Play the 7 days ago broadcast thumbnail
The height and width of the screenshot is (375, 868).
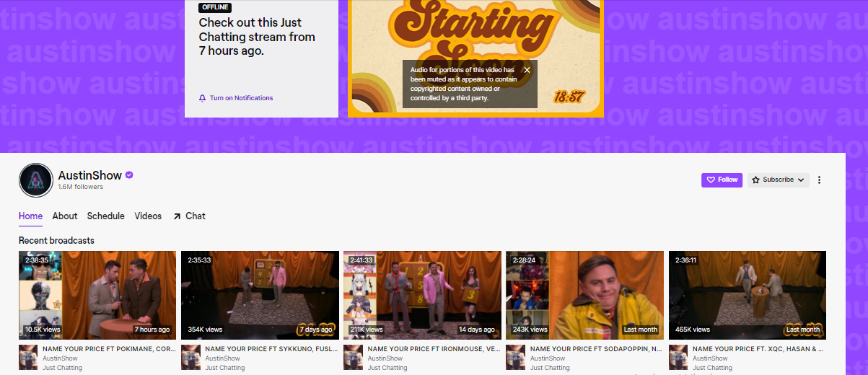(260, 295)
